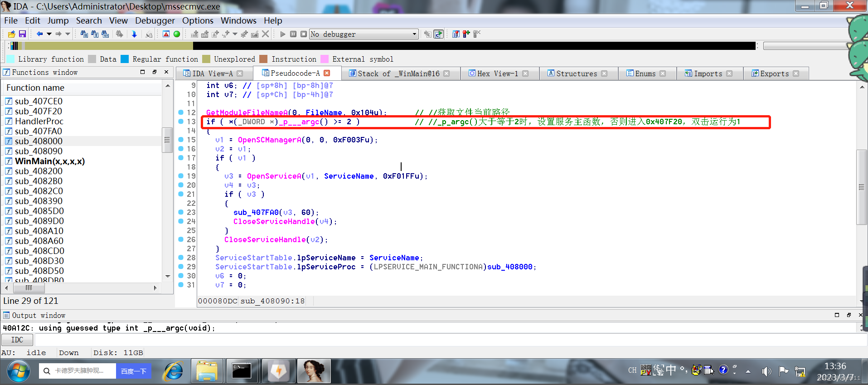Open the Search menu
This screenshot has height=385, width=868.
tap(89, 20)
